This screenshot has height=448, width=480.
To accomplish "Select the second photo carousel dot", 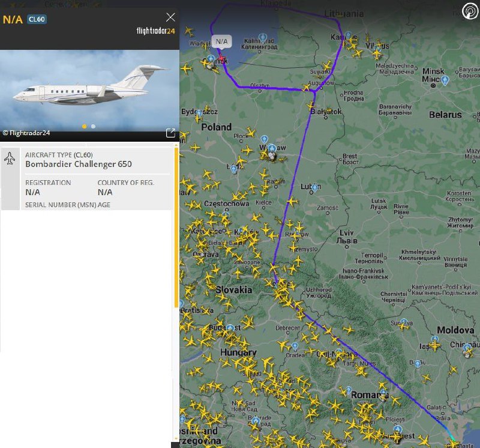I will point(94,126).
